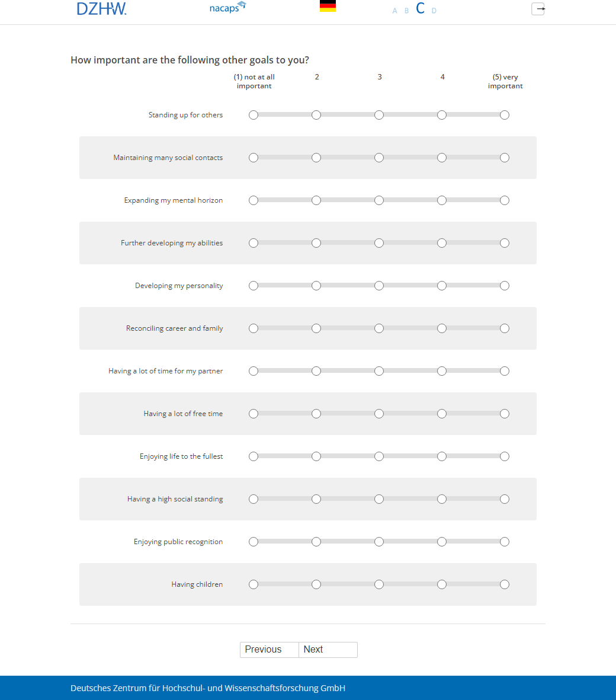Select 4 for 'Developing my personality'
Image resolution: width=616 pixels, height=700 pixels.
click(x=442, y=286)
